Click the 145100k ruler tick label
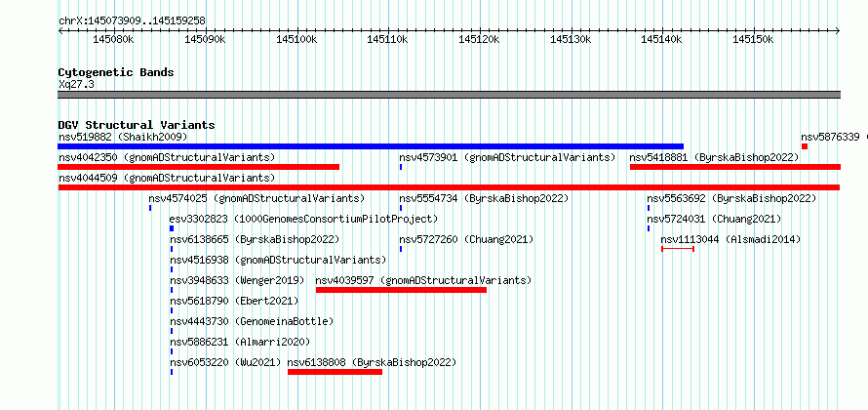Image resolution: width=868 pixels, height=410 pixels. [x=296, y=40]
